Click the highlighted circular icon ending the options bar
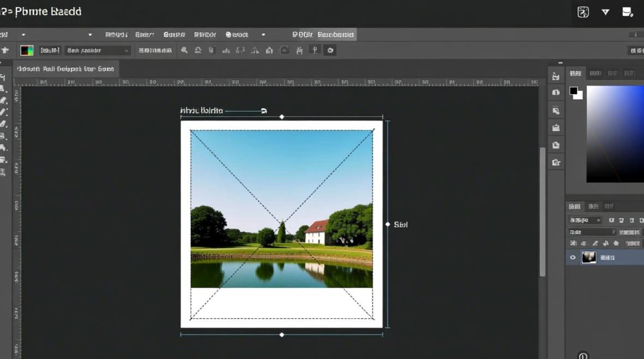 330,50
